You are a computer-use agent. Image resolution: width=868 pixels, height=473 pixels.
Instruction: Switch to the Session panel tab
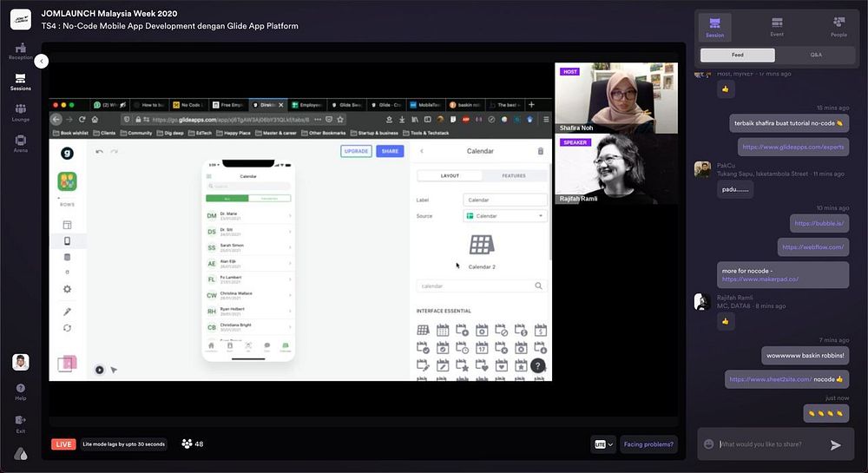(714, 27)
